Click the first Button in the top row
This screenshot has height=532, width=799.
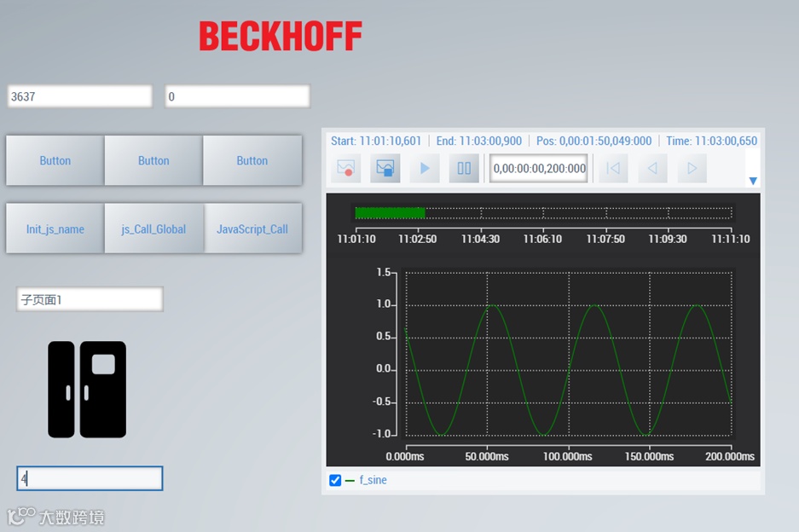pyautogui.click(x=55, y=160)
